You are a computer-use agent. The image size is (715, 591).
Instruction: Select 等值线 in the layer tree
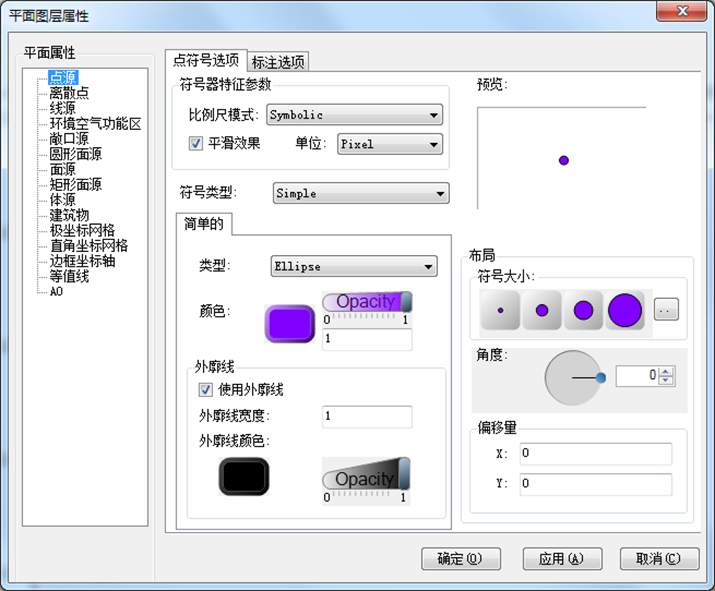click(69, 275)
